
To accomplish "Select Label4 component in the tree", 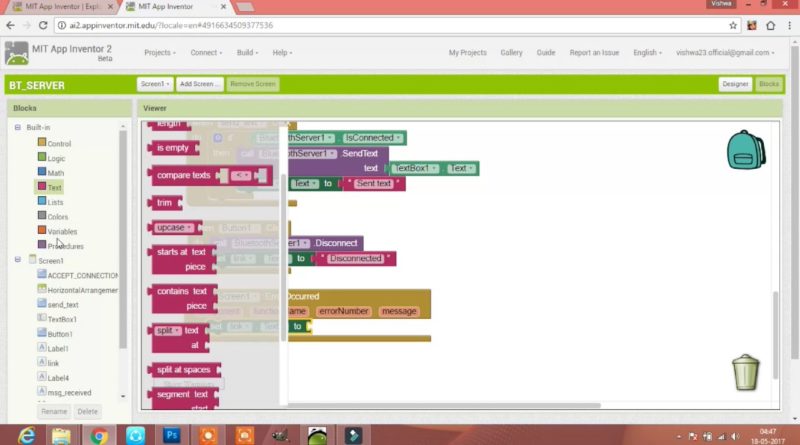I will click(x=58, y=378).
